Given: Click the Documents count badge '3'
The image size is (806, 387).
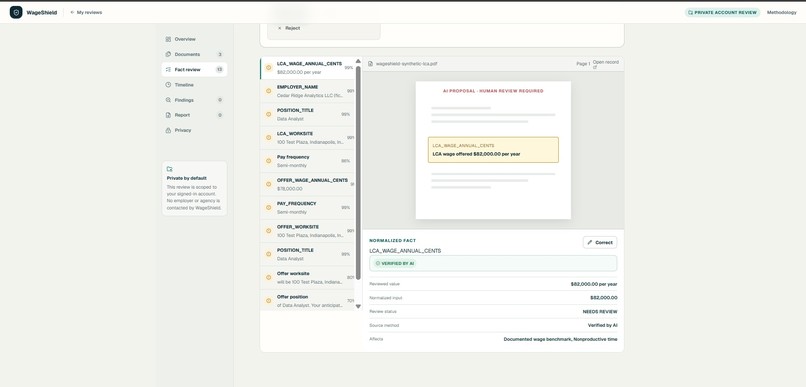Looking at the screenshot, I should (x=219, y=54).
